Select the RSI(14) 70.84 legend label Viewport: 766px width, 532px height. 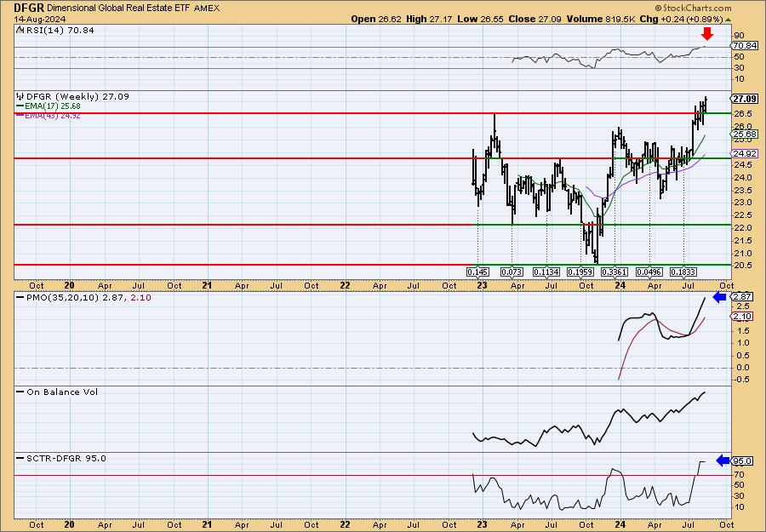click(x=60, y=30)
